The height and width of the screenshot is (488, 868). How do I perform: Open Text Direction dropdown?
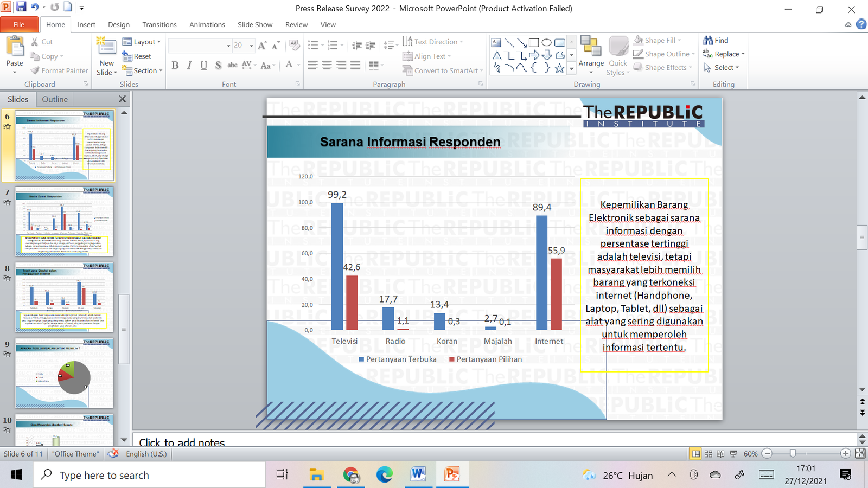pos(433,41)
